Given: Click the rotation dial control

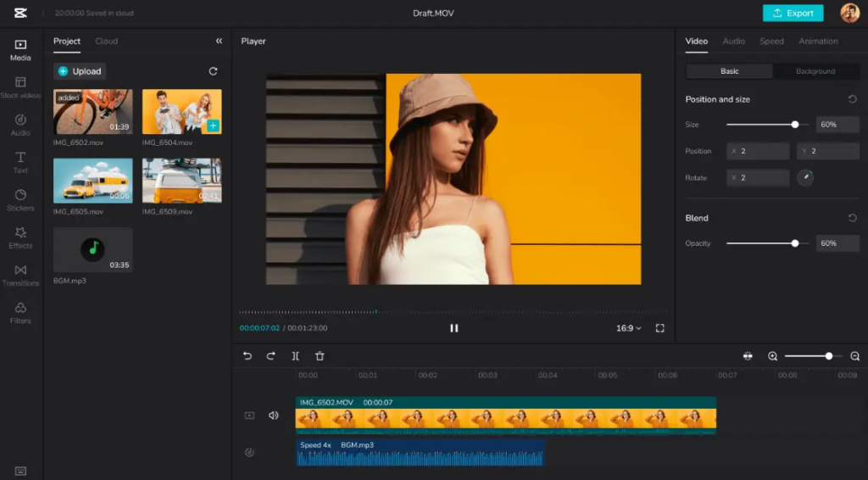Looking at the screenshot, I should click(805, 178).
